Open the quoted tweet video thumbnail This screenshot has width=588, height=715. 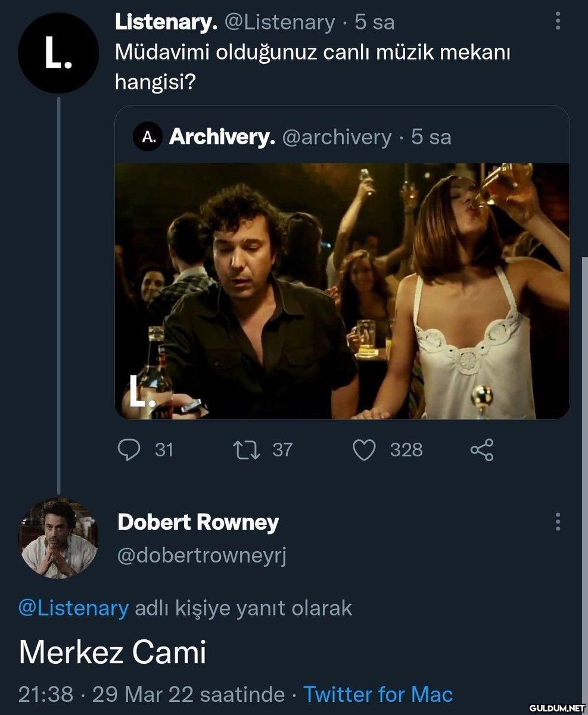pyautogui.click(x=342, y=291)
